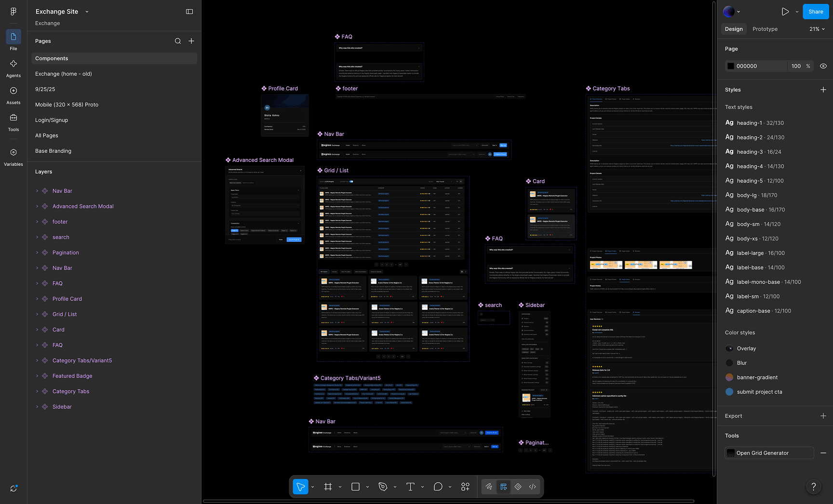Add a new style with plus button
Screen dimensions: 833x504
tap(823, 90)
